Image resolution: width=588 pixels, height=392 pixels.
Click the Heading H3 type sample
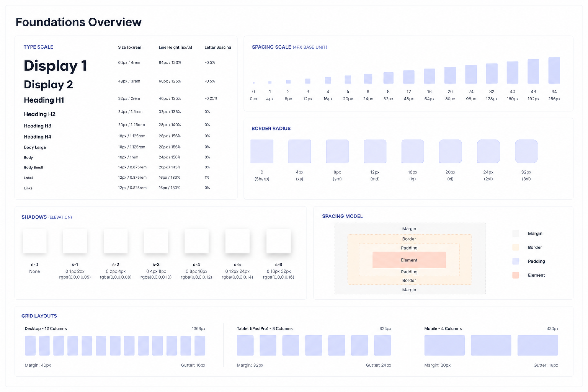(38, 126)
